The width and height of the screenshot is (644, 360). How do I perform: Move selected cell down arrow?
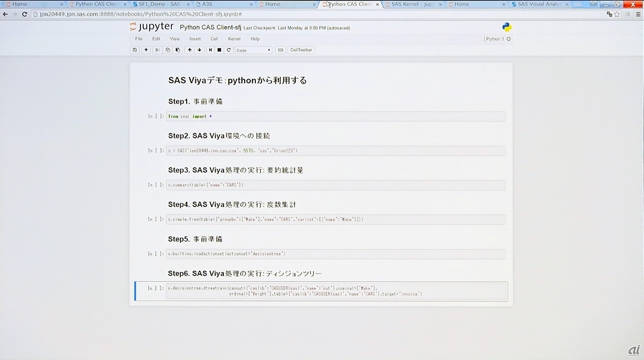199,50
